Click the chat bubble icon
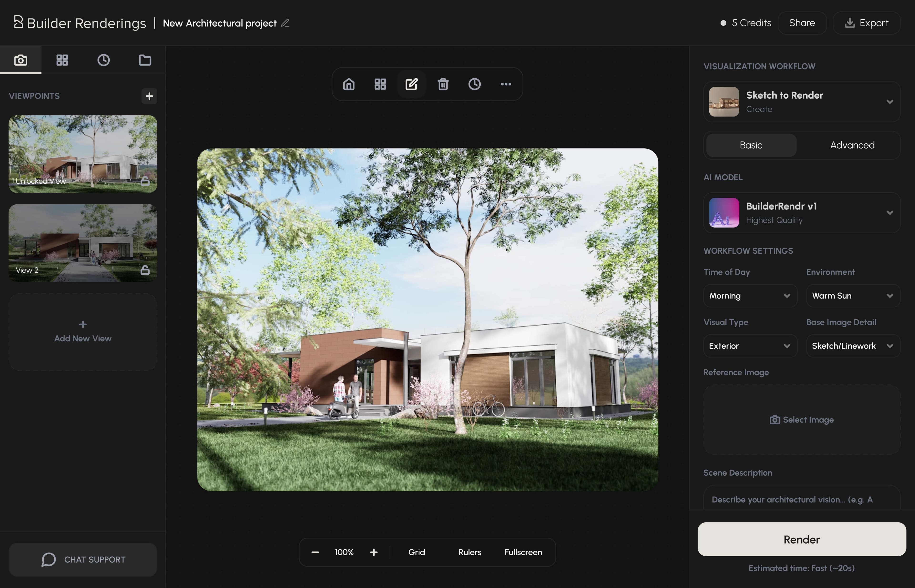The height and width of the screenshot is (588, 915). (x=49, y=559)
